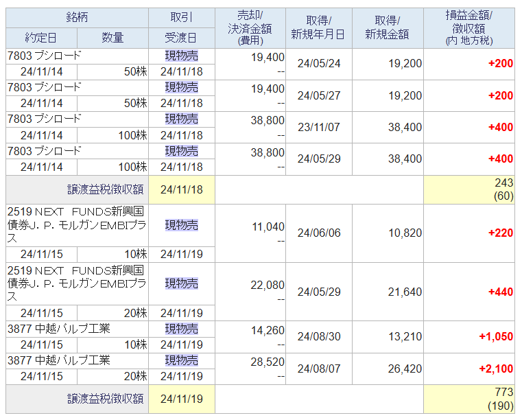Select acquisition date 24/05/27

[318, 95]
